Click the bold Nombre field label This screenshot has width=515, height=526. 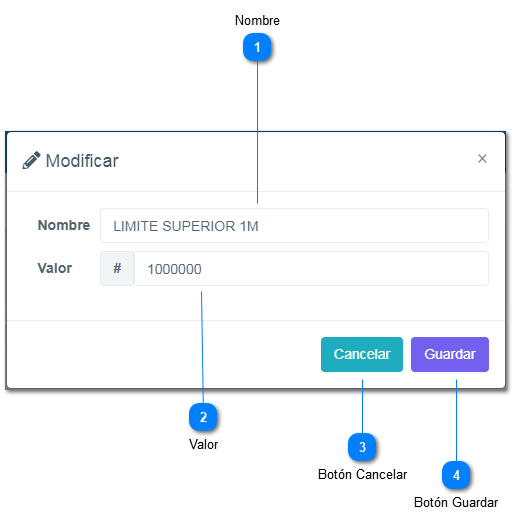tap(64, 225)
